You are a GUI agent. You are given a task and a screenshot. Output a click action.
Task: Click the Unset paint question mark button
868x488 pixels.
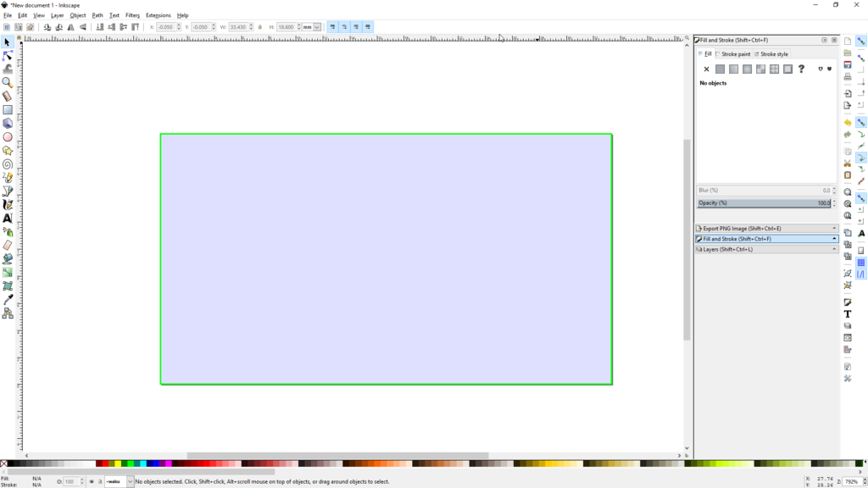[x=801, y=69]
